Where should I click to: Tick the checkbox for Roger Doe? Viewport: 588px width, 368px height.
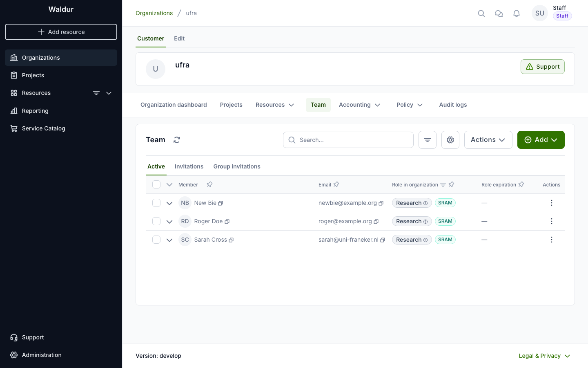coord(156,221)
